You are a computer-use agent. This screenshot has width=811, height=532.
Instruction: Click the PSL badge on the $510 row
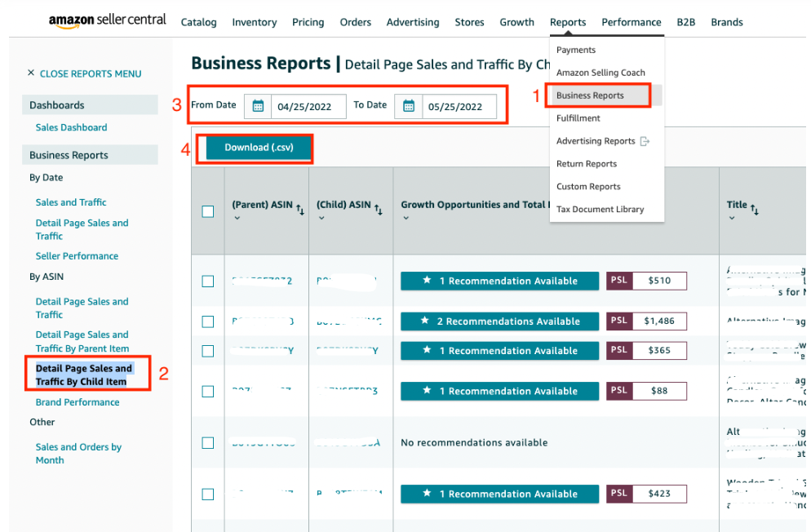(x=619, y=281)
